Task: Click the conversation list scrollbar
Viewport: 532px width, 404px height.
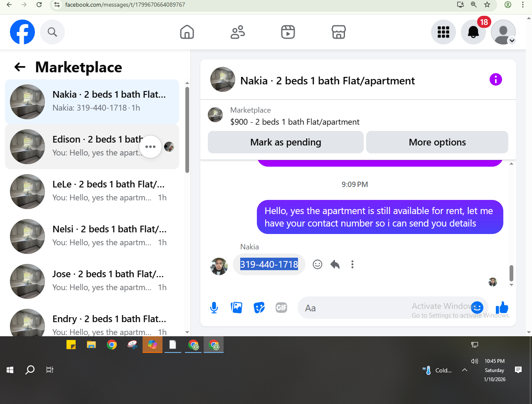Action: click(x=187, y=129)
